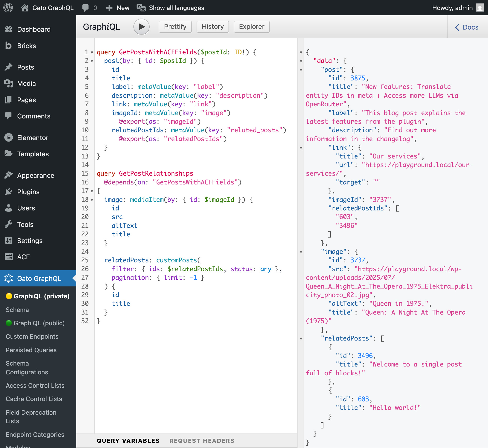Toggle the Explorer panel button

[x=251, y=27]
